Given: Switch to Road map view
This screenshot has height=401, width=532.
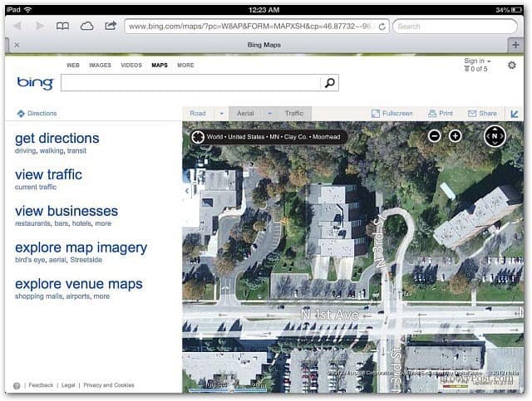Looking at the screenshot, I should tap(198, 114).
